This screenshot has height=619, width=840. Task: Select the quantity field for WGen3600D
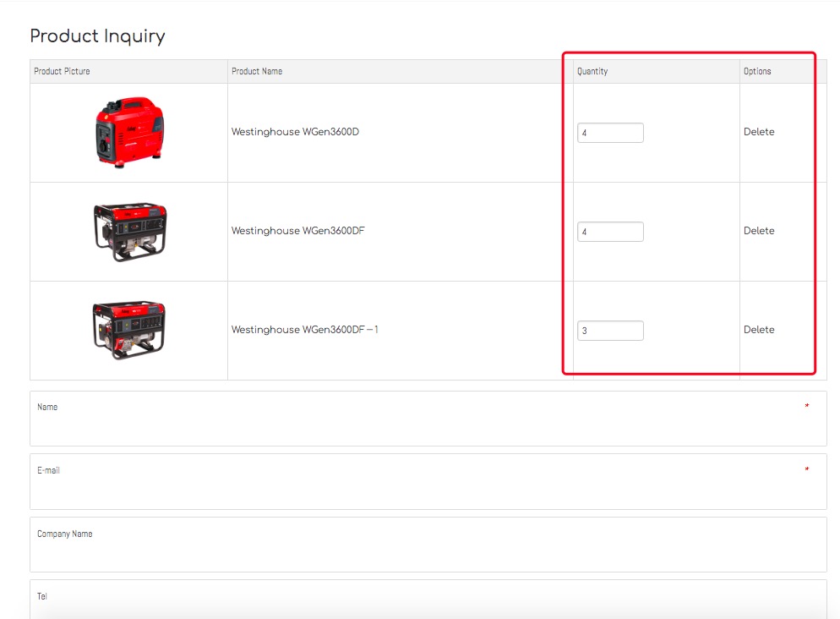tap(610, 133)
